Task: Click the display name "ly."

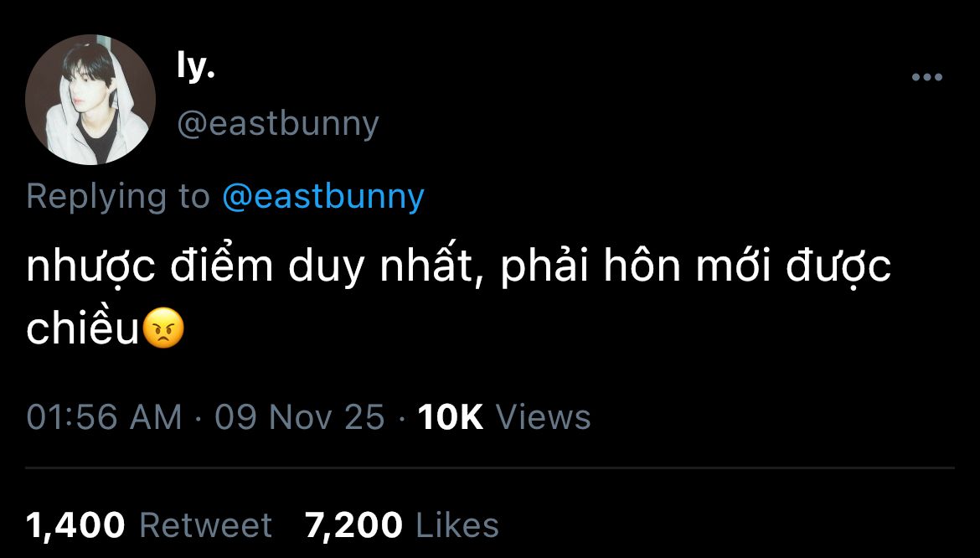Action: pyautogui.click(x=196, y=70)
